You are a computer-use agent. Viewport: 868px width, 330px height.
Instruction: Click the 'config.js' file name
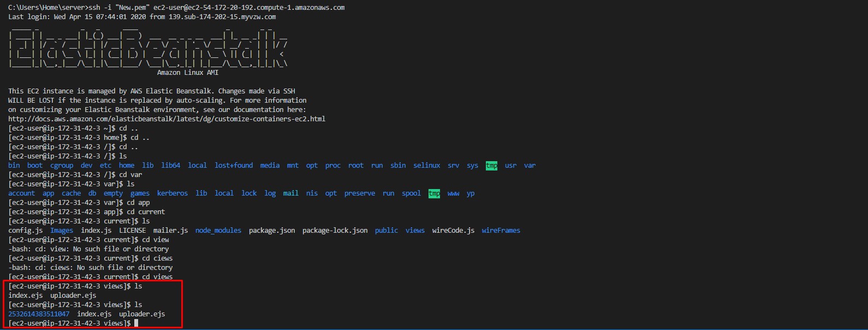(26, 231)
